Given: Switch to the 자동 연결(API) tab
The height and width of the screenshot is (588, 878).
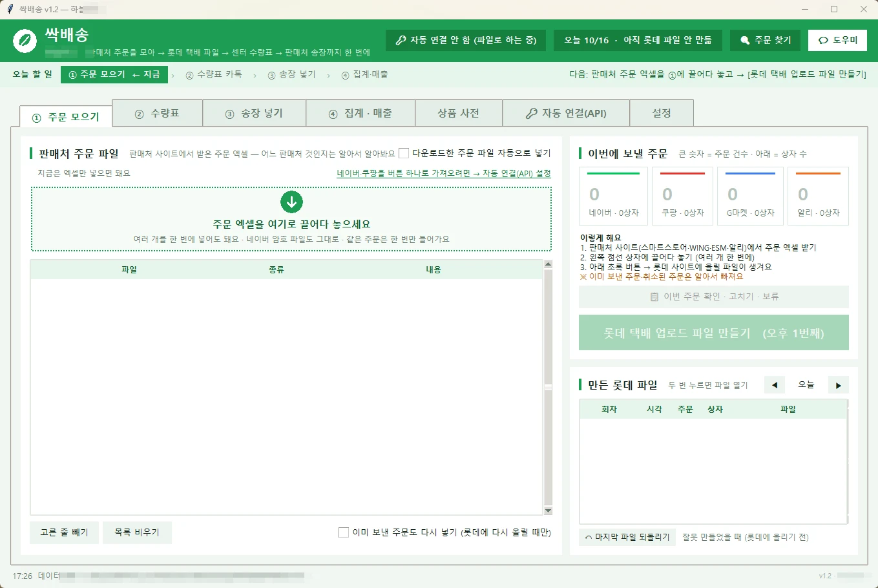Looking at the screenshot, I should point(565,113).
